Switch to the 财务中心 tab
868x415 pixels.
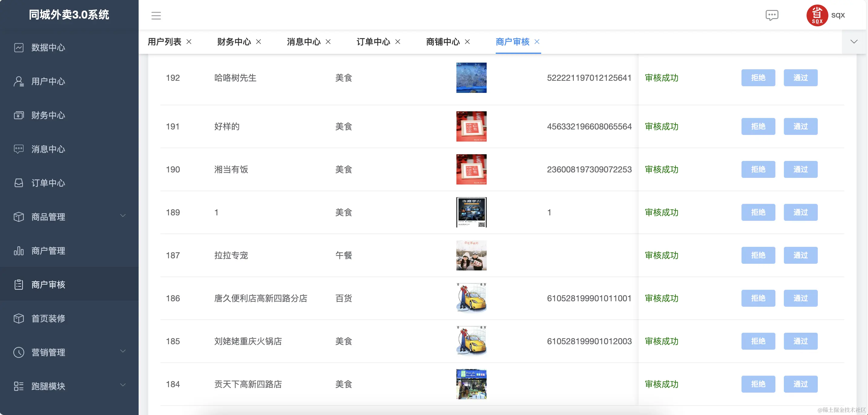[x=234, y=42]
